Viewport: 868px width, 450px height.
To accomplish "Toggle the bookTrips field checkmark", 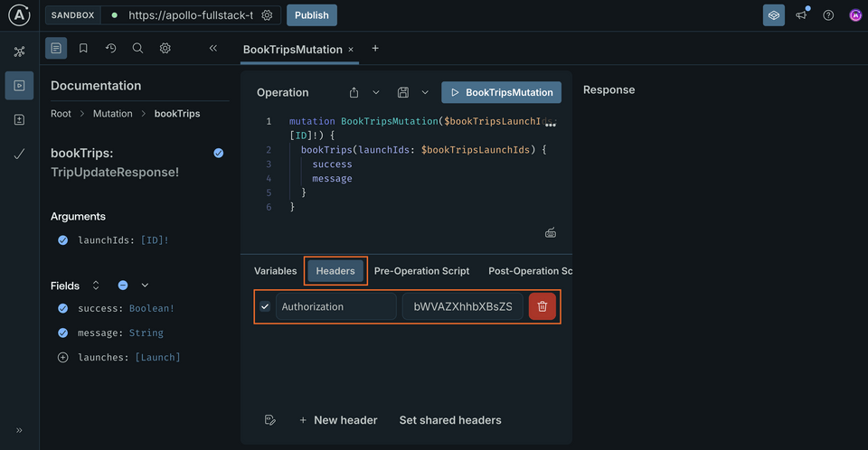I will (219, 153).
